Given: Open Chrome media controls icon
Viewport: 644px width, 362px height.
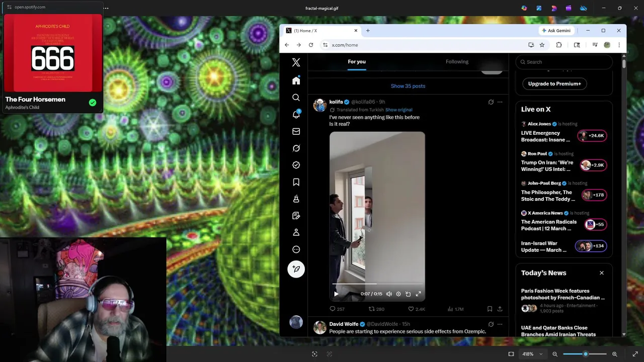Looking at the screenshot, I should point(595,45).
